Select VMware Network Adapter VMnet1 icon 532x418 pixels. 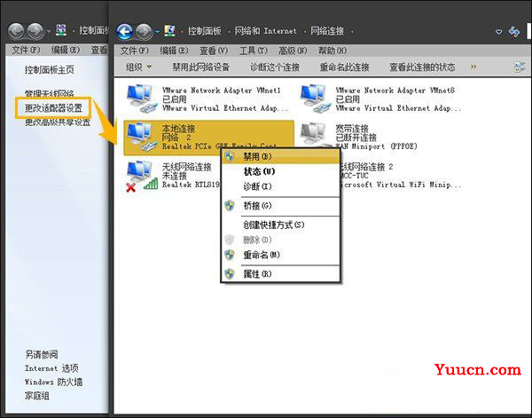pyautogui.click(x=141, y=99)
